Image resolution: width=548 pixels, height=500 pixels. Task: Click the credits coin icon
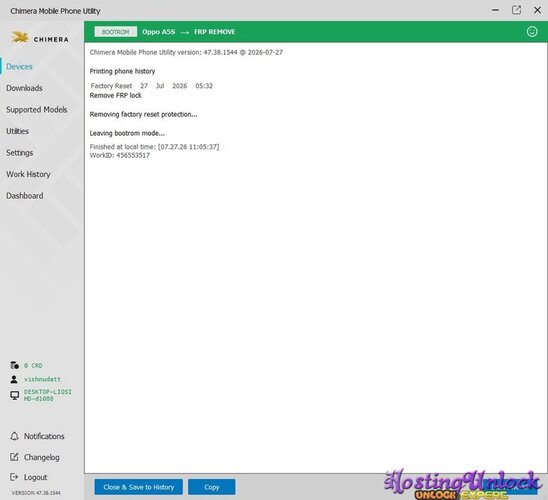(14, 365)
